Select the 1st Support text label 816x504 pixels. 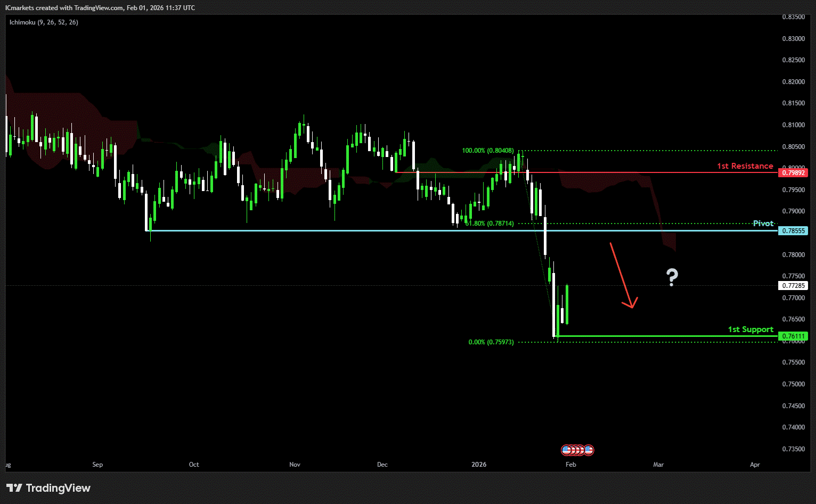click(x=750, y=329)
